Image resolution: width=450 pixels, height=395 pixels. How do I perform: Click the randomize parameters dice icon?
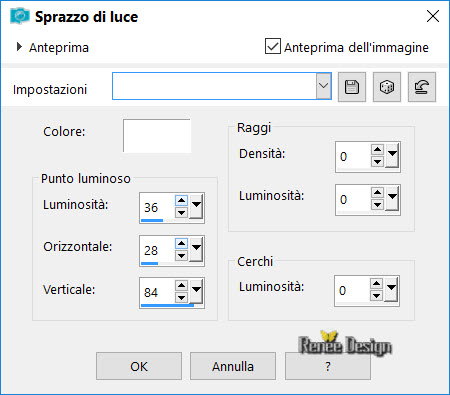click(387, 87)
